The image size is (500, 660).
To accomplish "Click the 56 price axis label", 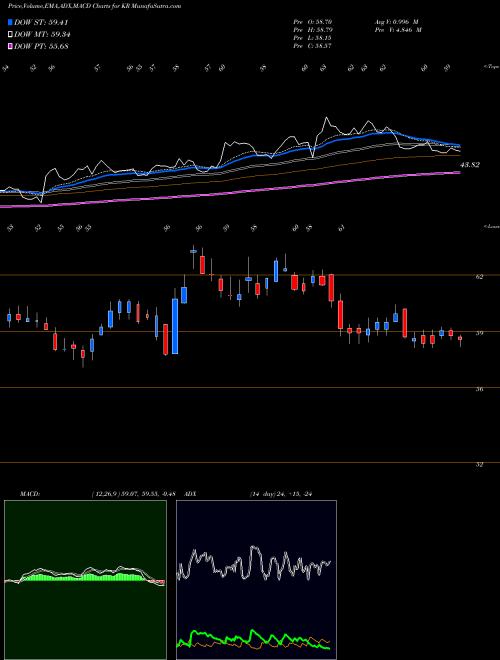I will (x=479, y=389).
